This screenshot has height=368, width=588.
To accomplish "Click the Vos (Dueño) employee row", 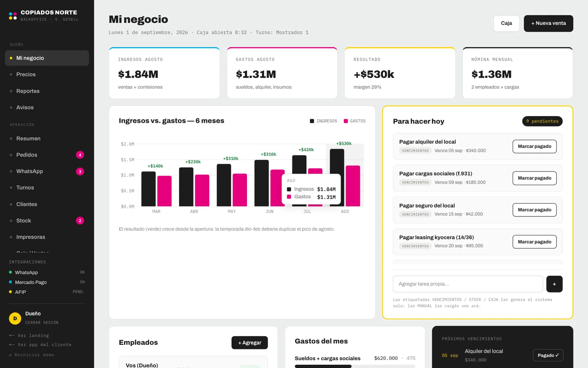I will coord(193,362).
